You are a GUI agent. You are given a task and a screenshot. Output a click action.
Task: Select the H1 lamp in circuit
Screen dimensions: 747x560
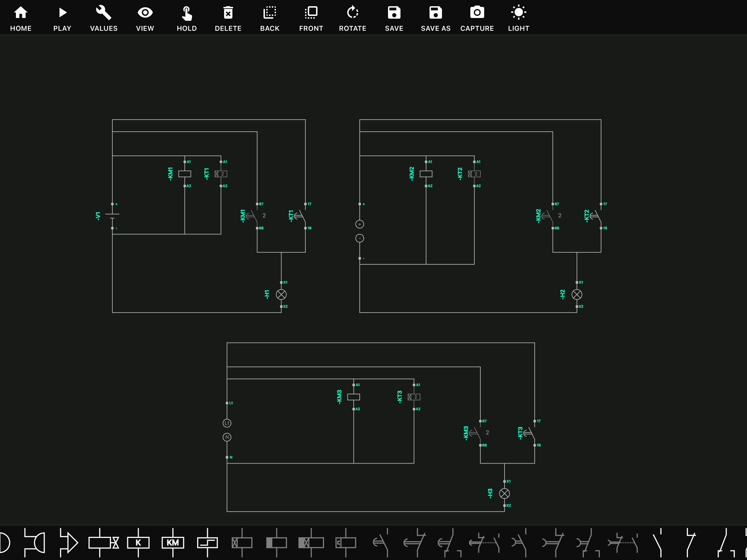tap(281, 295)
